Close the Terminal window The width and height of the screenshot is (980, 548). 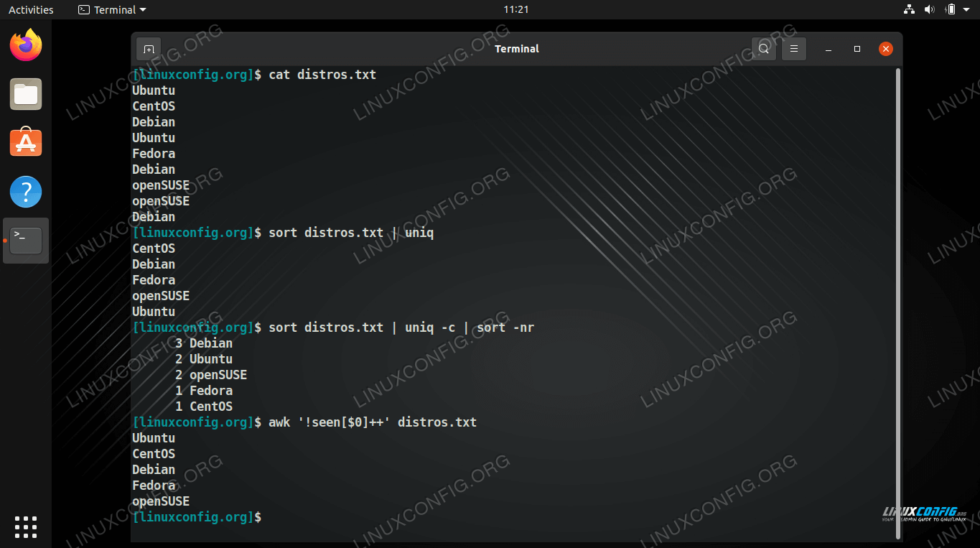pyautogui.click(x=886, y=49)
